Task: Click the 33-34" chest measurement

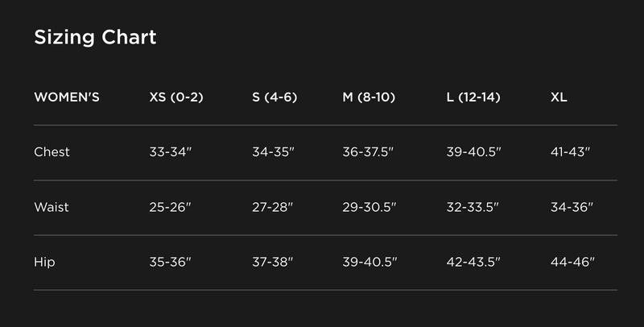Action: click(171, 152)
